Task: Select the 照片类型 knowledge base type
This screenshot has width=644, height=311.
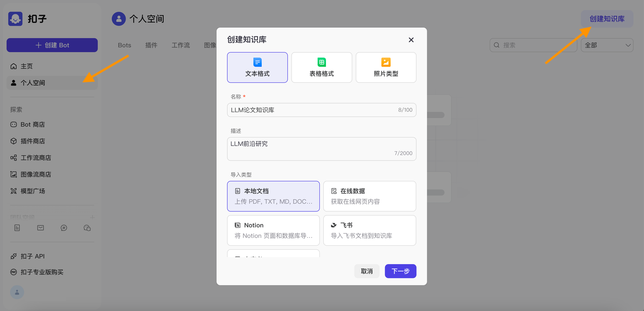Action: [386, 67]
